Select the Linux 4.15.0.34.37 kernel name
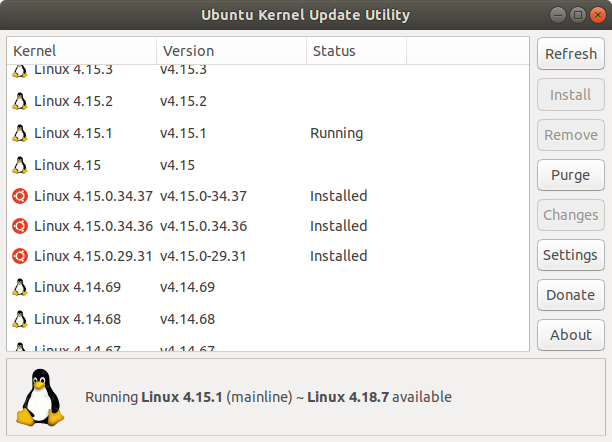This screenshot has height=442, width=612. (93, 196)
